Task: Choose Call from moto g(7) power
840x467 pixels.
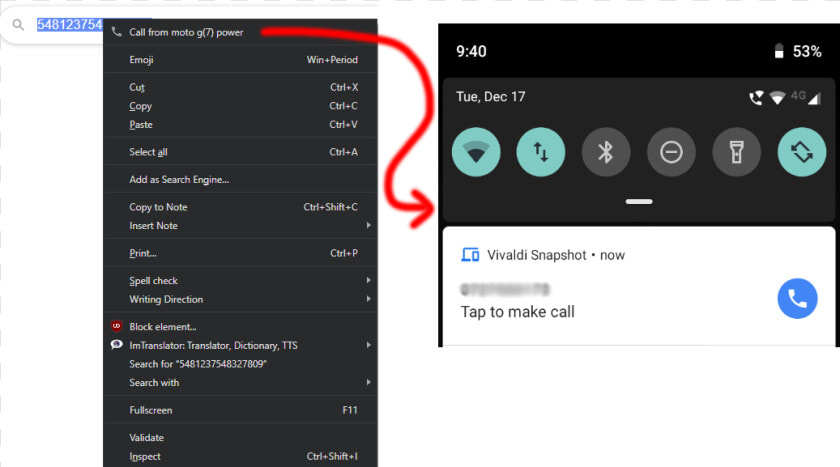Action: [240, 32]
